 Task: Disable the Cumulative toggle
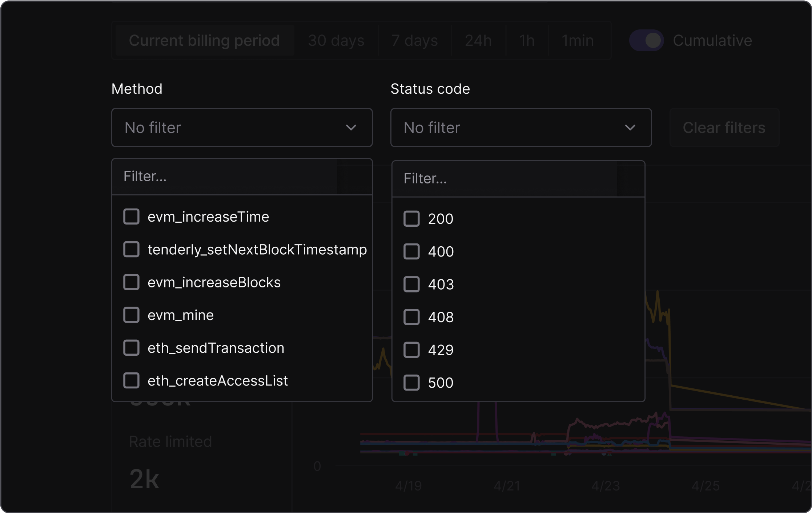647,40
